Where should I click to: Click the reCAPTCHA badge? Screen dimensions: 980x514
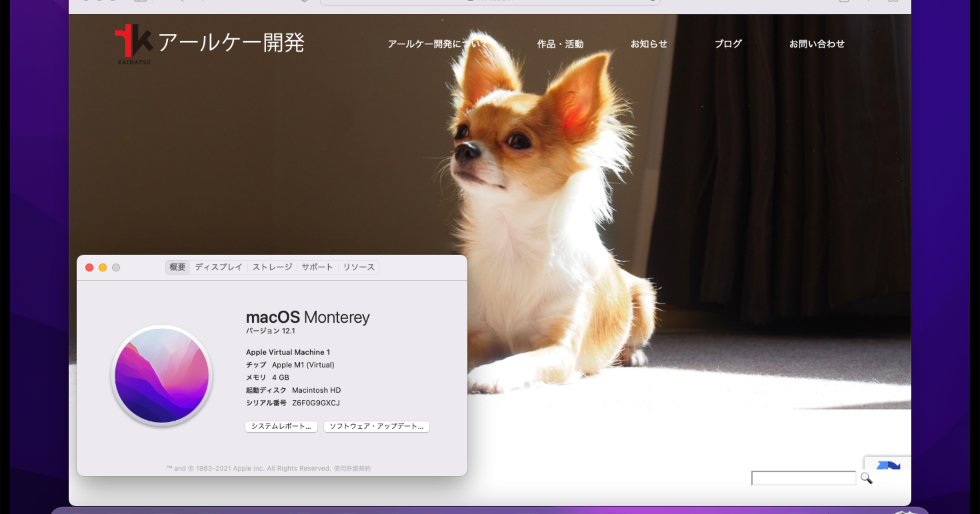click(887, 463)
